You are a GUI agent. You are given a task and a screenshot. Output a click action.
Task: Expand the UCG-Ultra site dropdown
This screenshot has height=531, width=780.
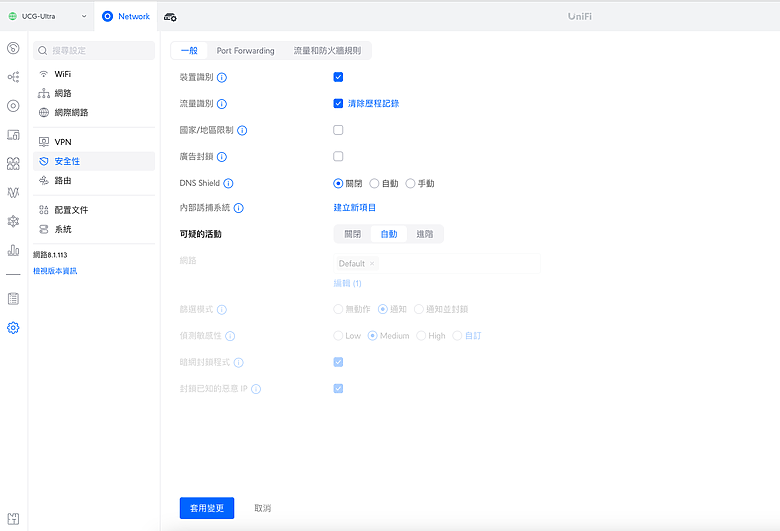(x=46, y=16)
